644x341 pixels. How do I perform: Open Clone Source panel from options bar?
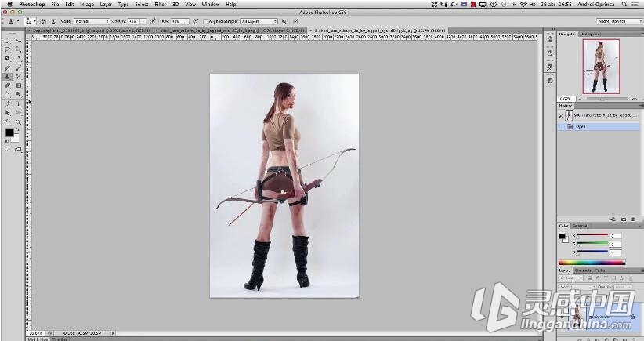tap(54, 21)
